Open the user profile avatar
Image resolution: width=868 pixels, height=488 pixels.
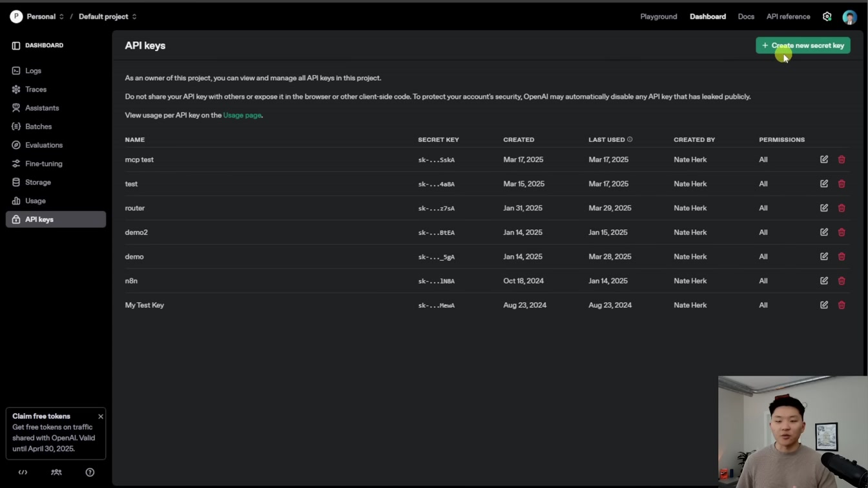(x=849, y=17)
